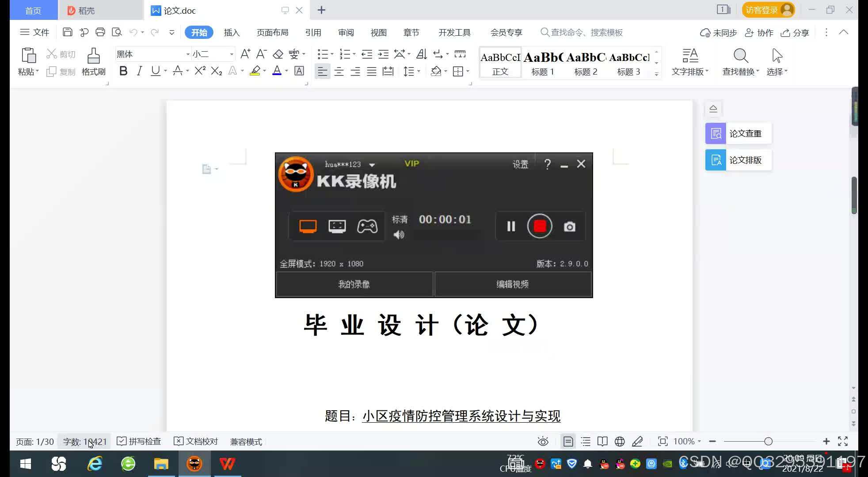This screenshot has width=868, height=477.
Task: Switch to reading view
Action: [x=602, y=441]
